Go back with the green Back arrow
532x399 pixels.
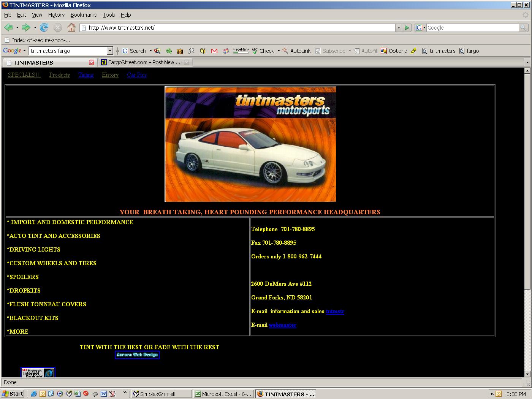point(8,27)
